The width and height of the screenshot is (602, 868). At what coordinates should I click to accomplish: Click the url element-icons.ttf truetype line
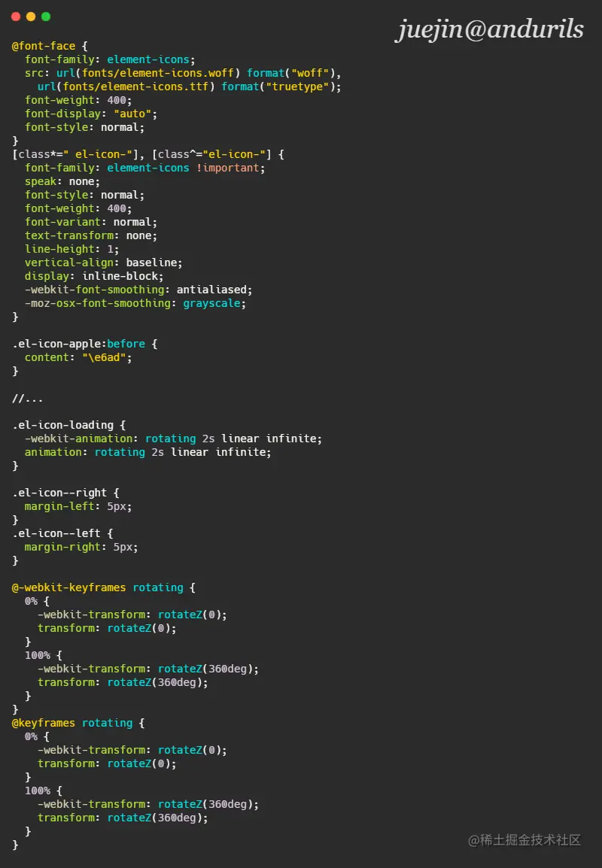[190, 86]
